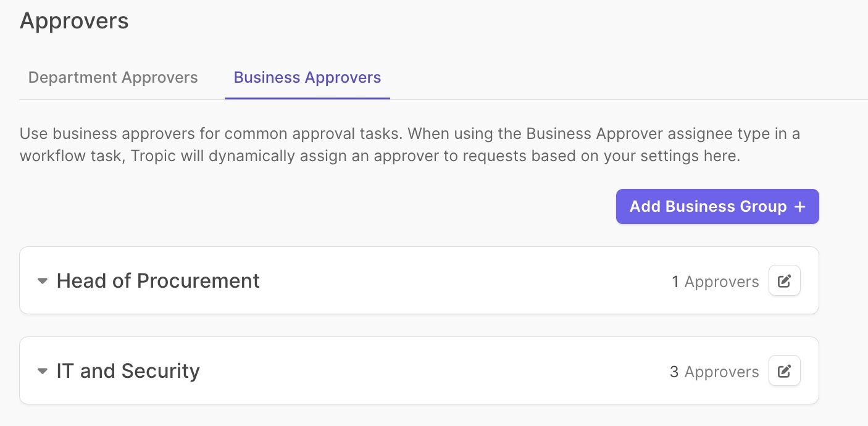This screenshot has width=868, height=426.
Task: Click the '3 Approvers' count label
Action: 714,372
